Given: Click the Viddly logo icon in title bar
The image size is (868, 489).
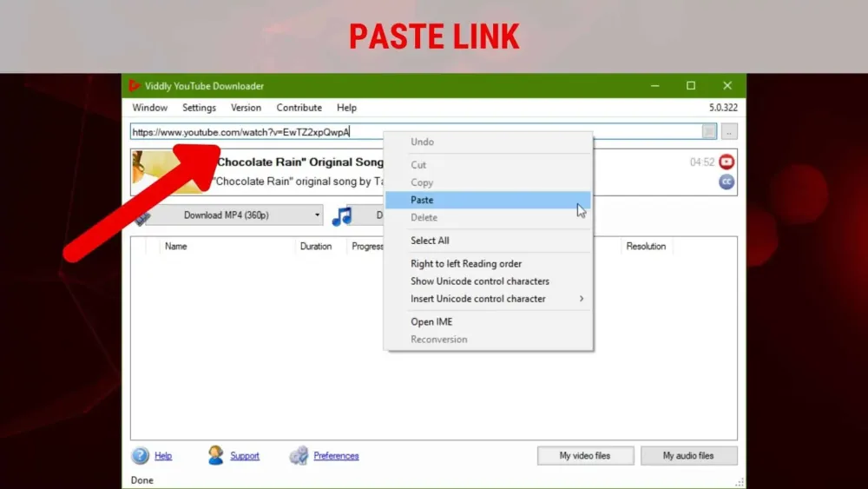Looking at the screenshot, I should pos(134,86).
